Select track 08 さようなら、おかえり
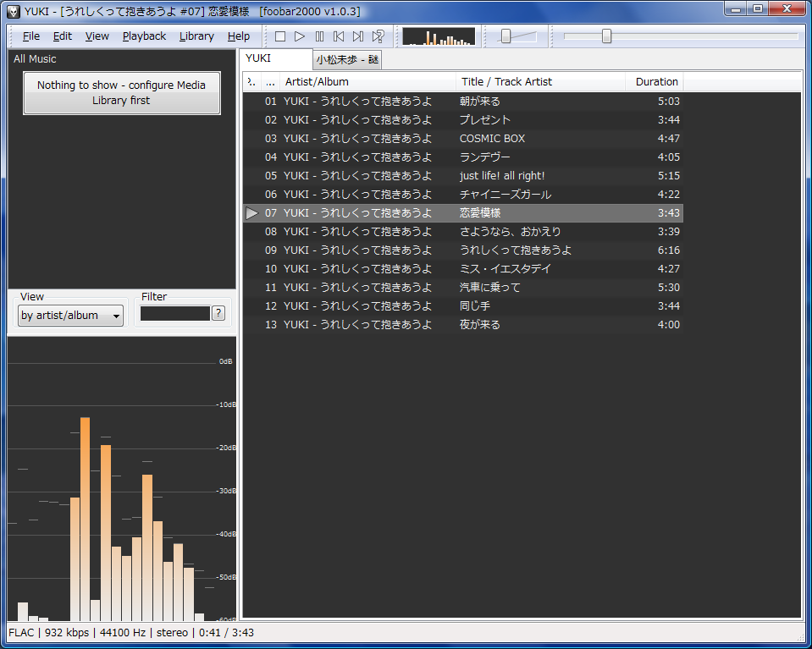The image size is (812, 649). coord(463,231)
